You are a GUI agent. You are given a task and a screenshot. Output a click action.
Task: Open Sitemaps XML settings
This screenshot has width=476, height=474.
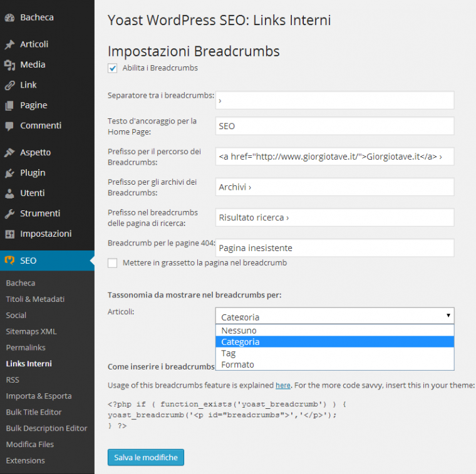click(x=31, y=331)
